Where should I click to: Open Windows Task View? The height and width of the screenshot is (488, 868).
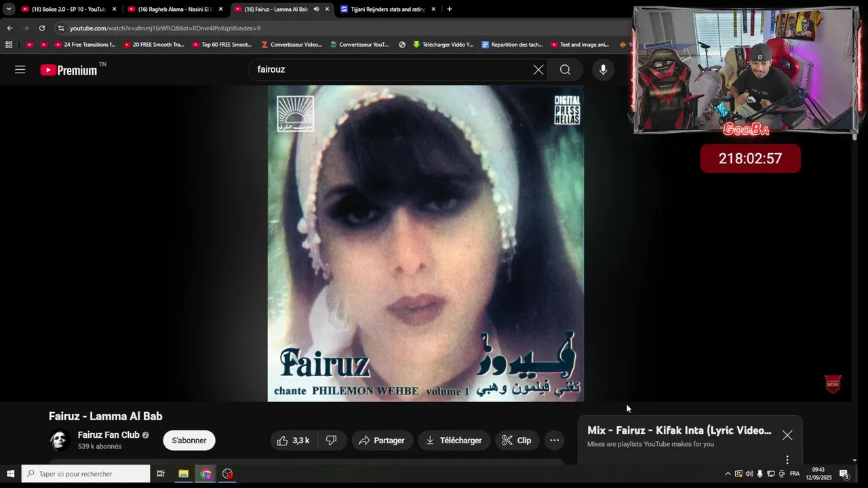[x=161, y=474]
